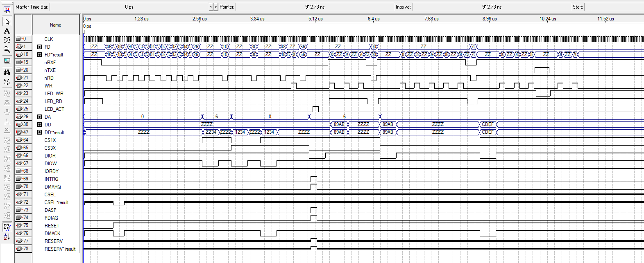Select the nRXF signal name
Screen dimensions: 644x263
[50, 62]
